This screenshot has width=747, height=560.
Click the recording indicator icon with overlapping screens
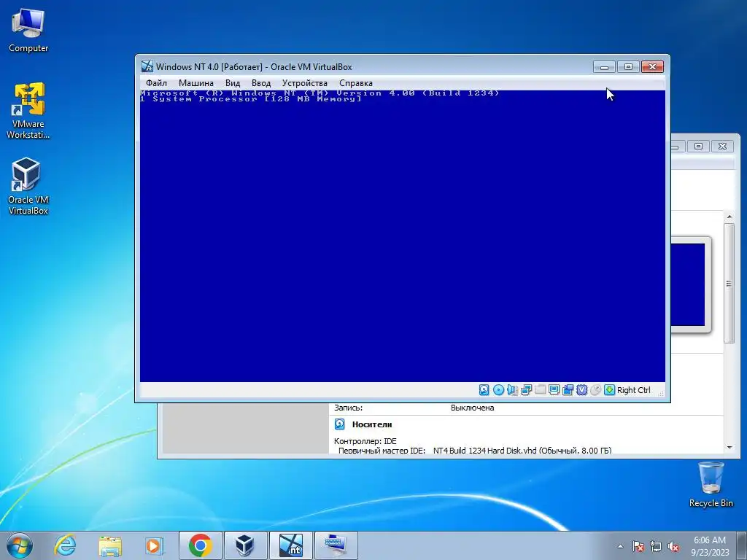[568, 390]
